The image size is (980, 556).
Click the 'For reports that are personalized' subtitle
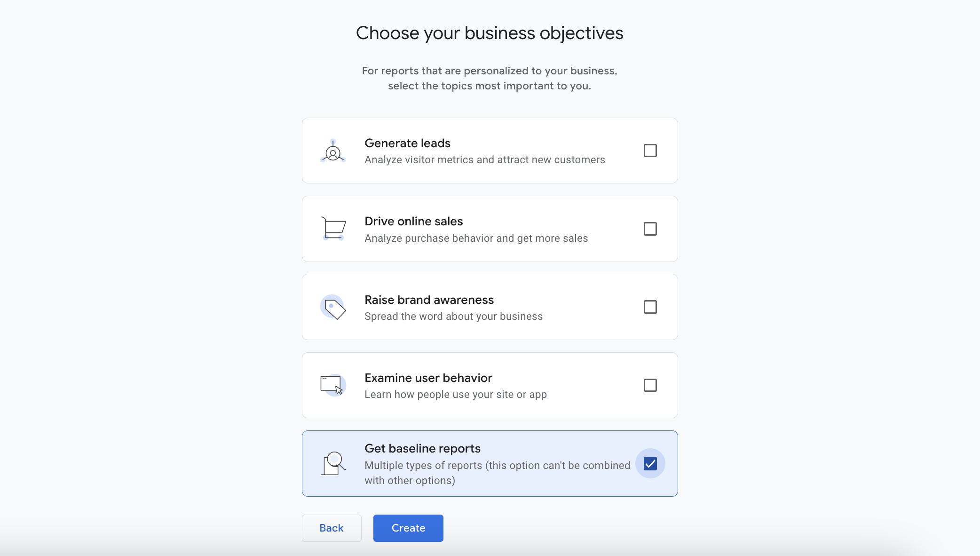click(490, 78)
